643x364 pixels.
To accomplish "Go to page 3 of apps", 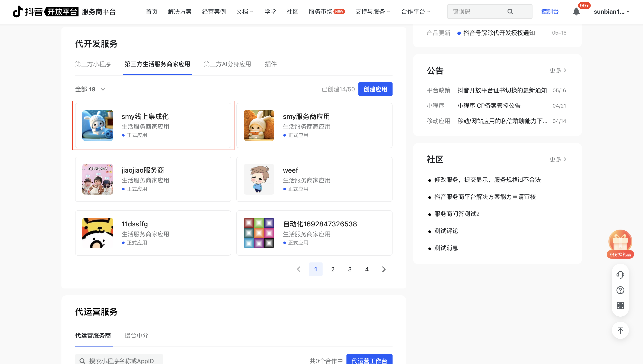I will [x=350, y=269].
